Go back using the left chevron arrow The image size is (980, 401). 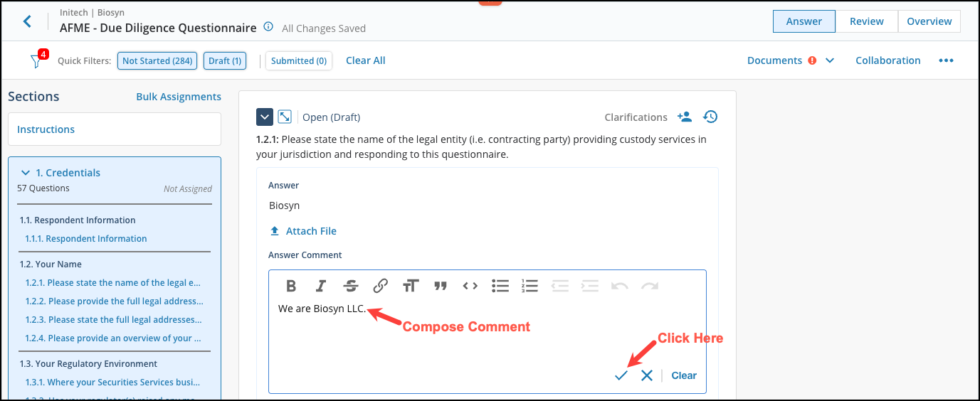point(28,21)
